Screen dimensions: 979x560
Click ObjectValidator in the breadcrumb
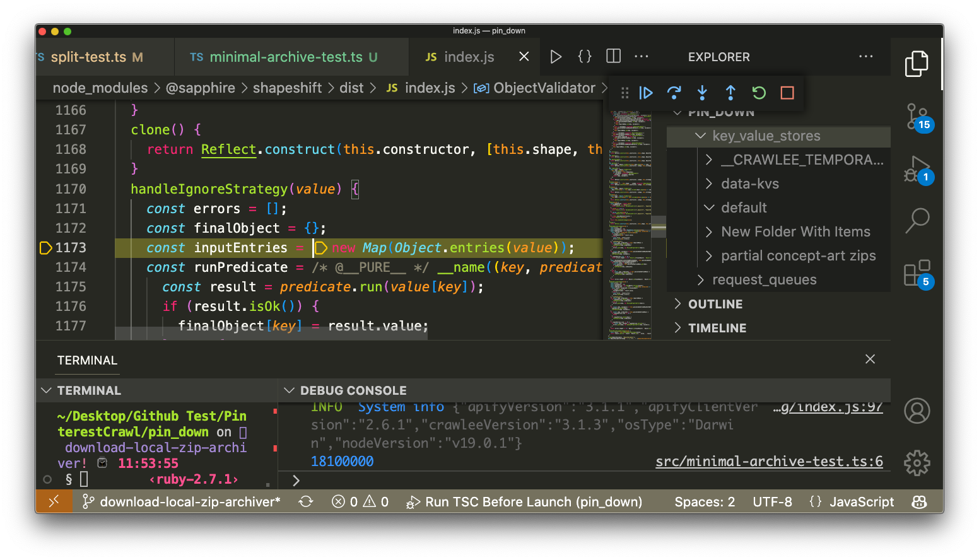click(535, 88)
